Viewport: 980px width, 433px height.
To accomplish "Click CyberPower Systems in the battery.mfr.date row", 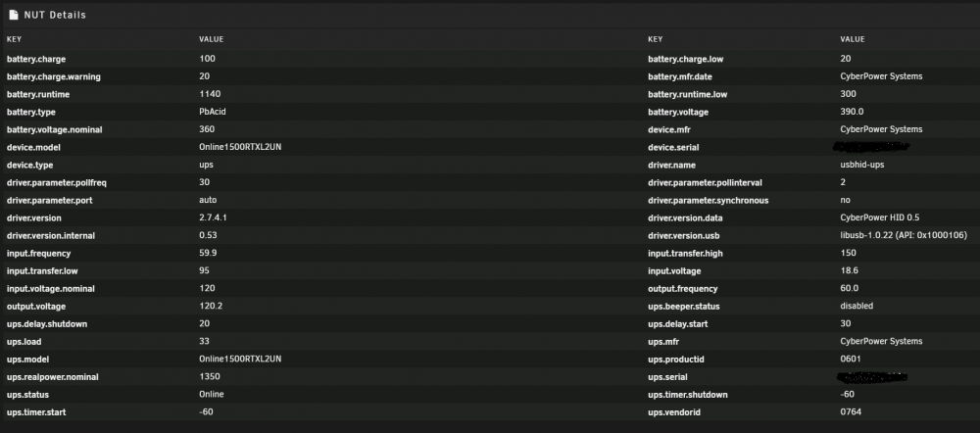I will (x=881, y=76).
